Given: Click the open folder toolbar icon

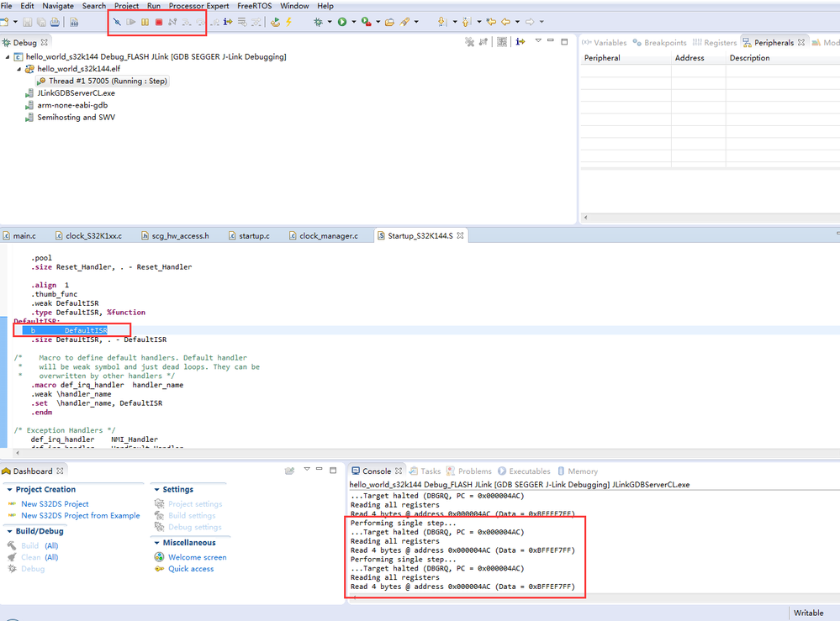Looking at the screenshot, I should tap(389, 22).
